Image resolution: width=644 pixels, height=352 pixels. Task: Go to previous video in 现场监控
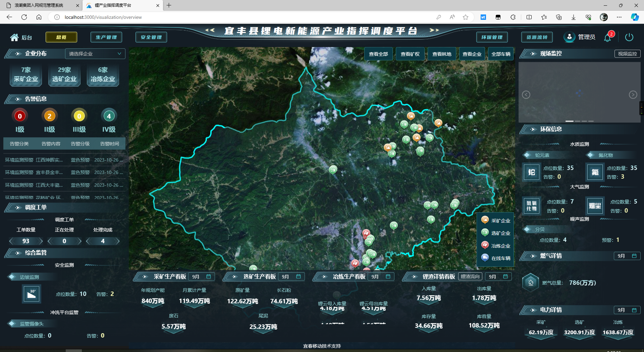(x=526, y=95)
